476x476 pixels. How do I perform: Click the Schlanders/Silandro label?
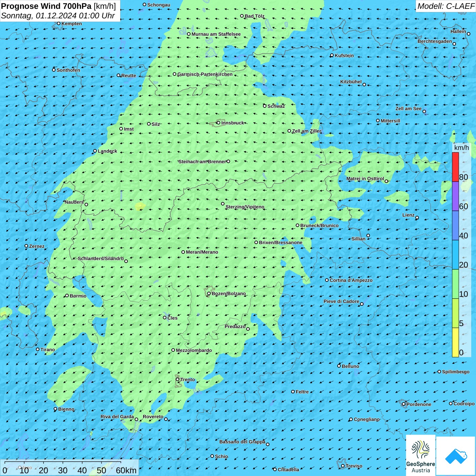click(x=101, y=258)
